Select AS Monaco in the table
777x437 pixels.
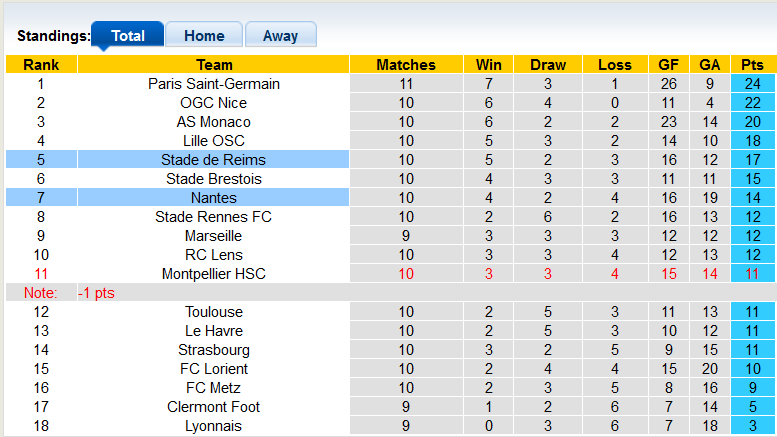[x=213, y=122]
